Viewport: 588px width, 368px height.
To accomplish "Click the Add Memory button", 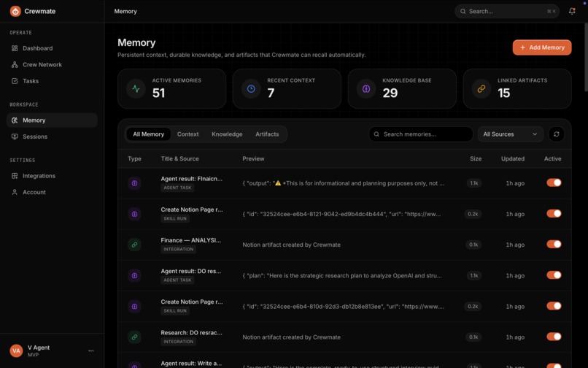I will tap(542, 47).
